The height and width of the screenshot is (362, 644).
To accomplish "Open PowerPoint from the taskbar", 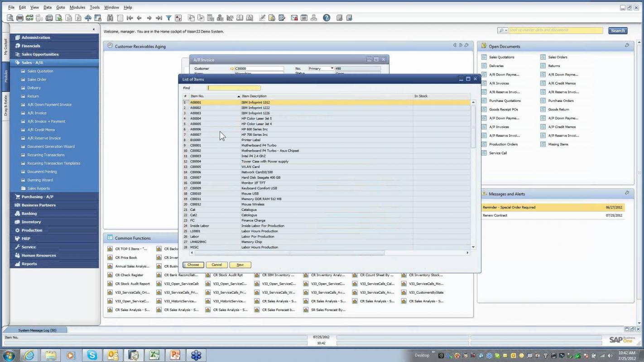I will 175,355.
